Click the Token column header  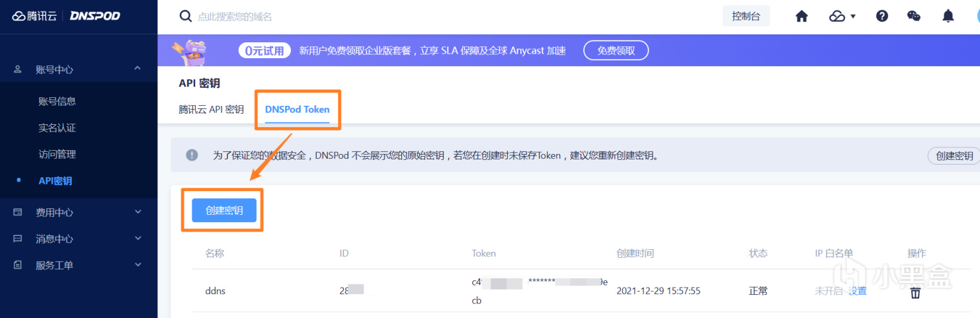[483, 253]
